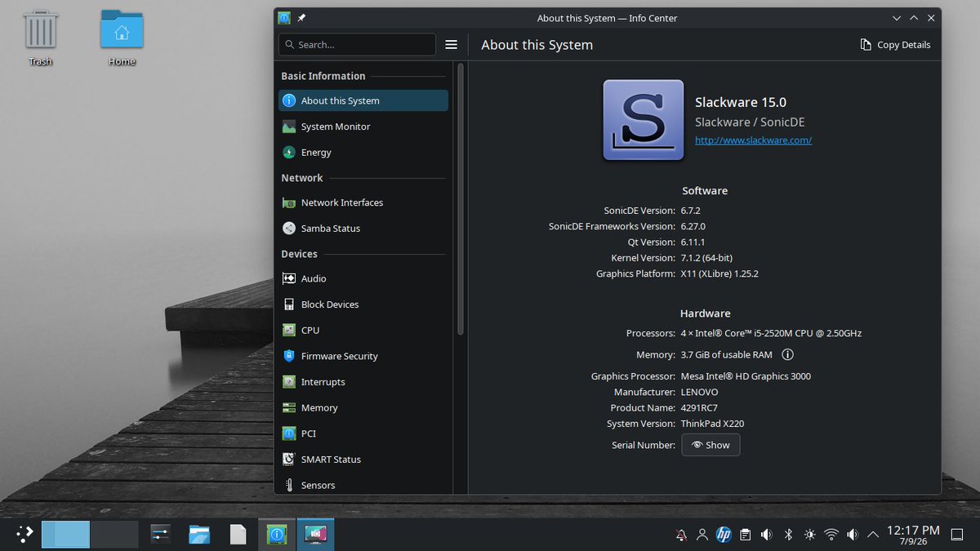
Task: Click the sidebar vertical scrollbar
Action: [461, 200]
